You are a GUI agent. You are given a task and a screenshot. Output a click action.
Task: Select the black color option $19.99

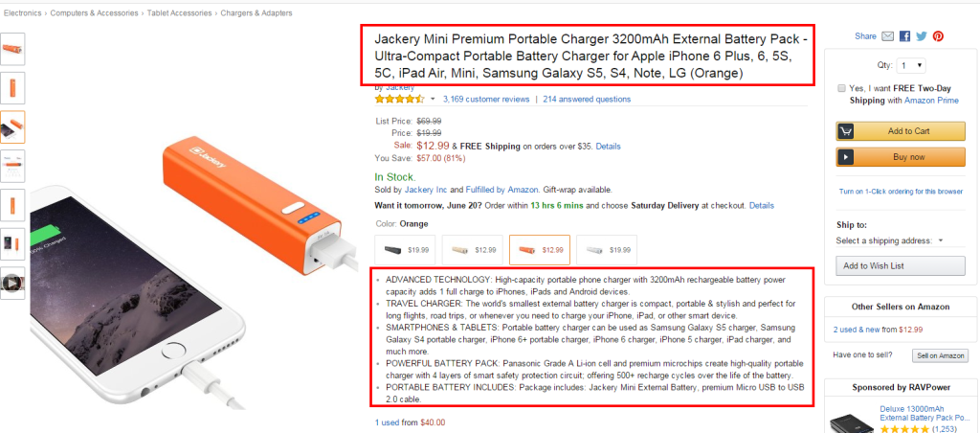pyautogui.click(x=406, y=250)
